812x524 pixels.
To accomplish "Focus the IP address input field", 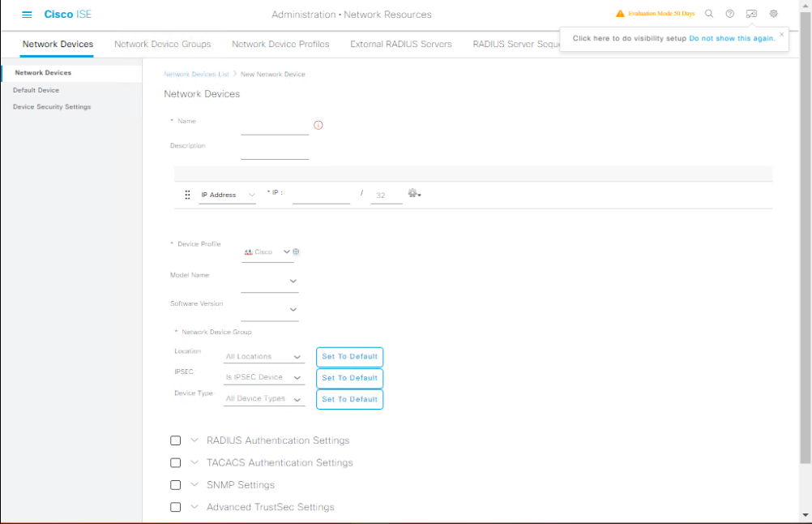I will [321, 195].
